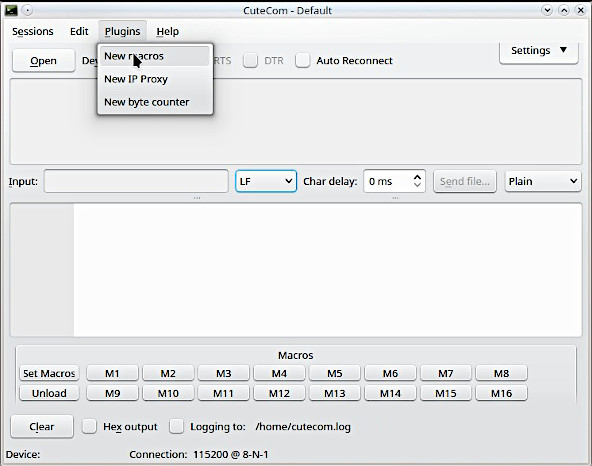Run macro M8
Viewport: 592px width, 466px height.
pos(501,373)
